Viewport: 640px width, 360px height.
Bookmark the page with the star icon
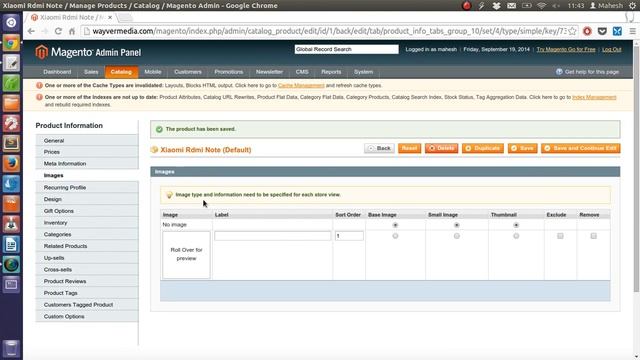point(572,31)
